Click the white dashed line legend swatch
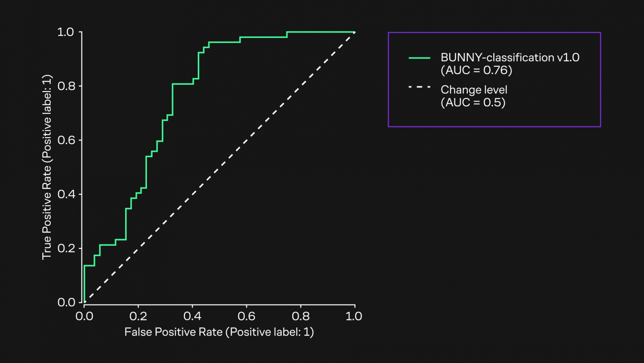Screen dimensions: 644x363 [419, 87]
